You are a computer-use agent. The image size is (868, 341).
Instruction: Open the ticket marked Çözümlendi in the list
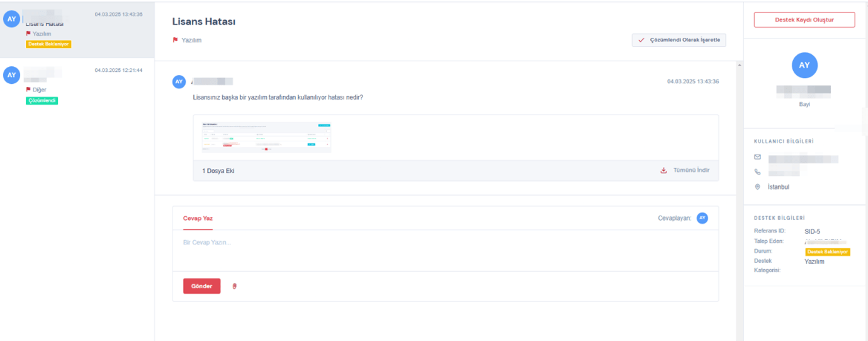click(77, 85)
